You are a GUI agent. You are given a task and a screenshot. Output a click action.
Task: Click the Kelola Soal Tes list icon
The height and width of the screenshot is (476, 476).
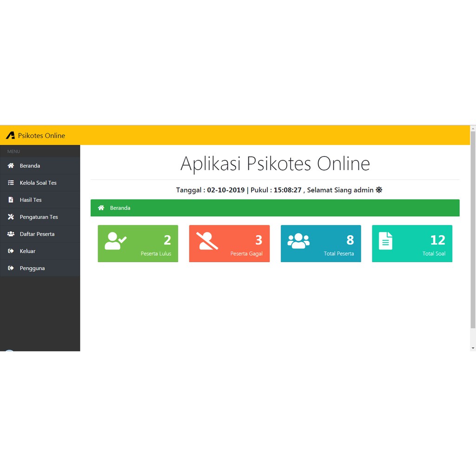pos(11,183)
